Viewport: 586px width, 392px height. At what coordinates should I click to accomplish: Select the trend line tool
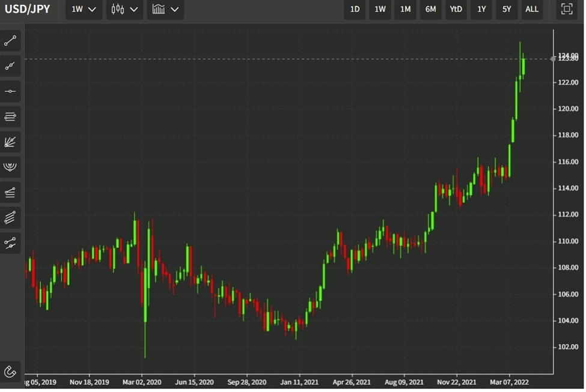pyautogui.click(x=10, y=40)
